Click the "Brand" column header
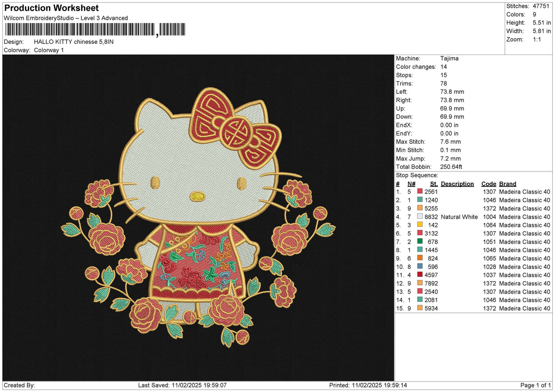The height and width of the screenshot is (392, 555). point(508,184)
